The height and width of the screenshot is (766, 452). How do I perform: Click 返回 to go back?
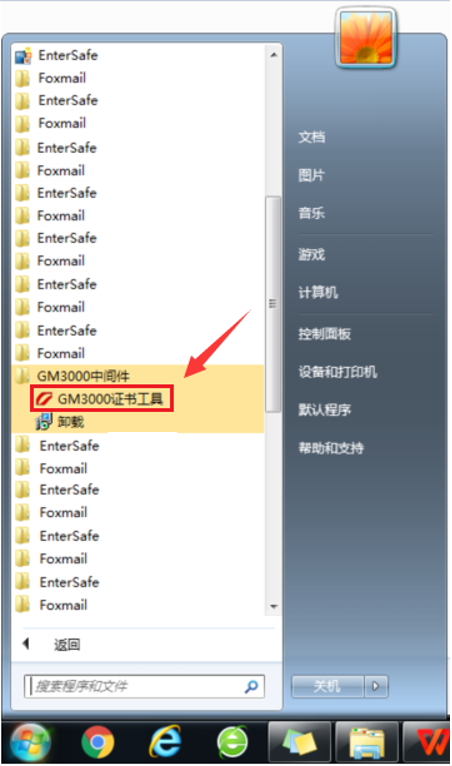point(66,645)
